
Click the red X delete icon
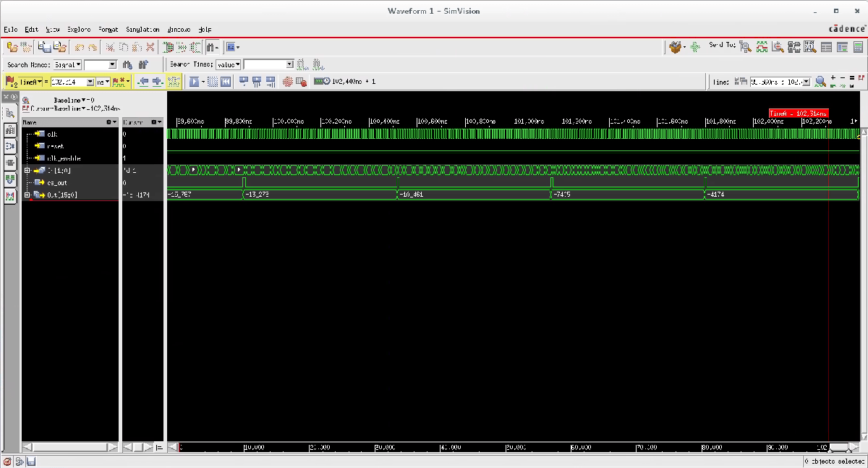[x=150, y=47]
